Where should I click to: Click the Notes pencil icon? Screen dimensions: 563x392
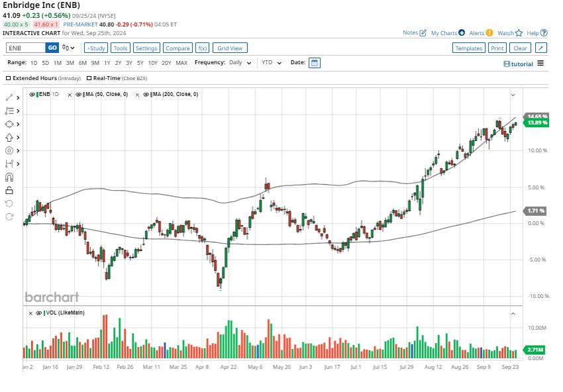click(x=423, y=33)
